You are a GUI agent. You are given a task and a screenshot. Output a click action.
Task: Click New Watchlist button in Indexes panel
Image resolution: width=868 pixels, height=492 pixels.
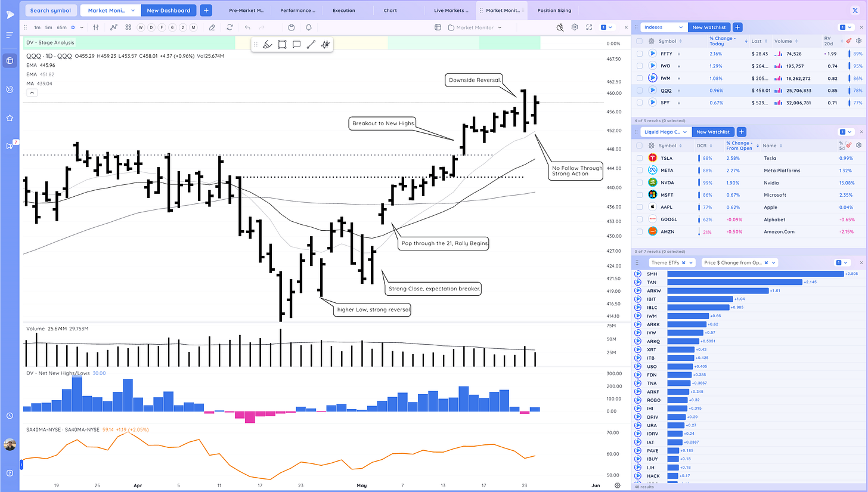[708, 27]
